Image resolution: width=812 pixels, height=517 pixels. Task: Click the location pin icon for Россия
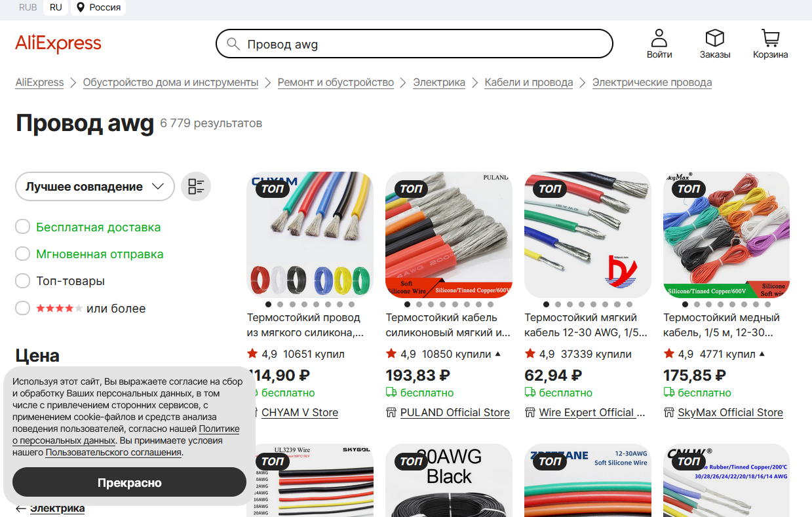click(81, 7)
